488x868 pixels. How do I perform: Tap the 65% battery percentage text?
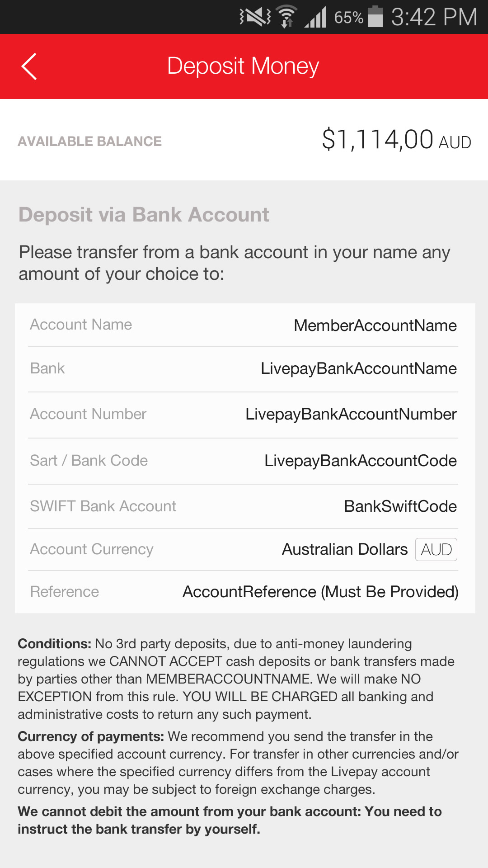(x=348, y=18)
